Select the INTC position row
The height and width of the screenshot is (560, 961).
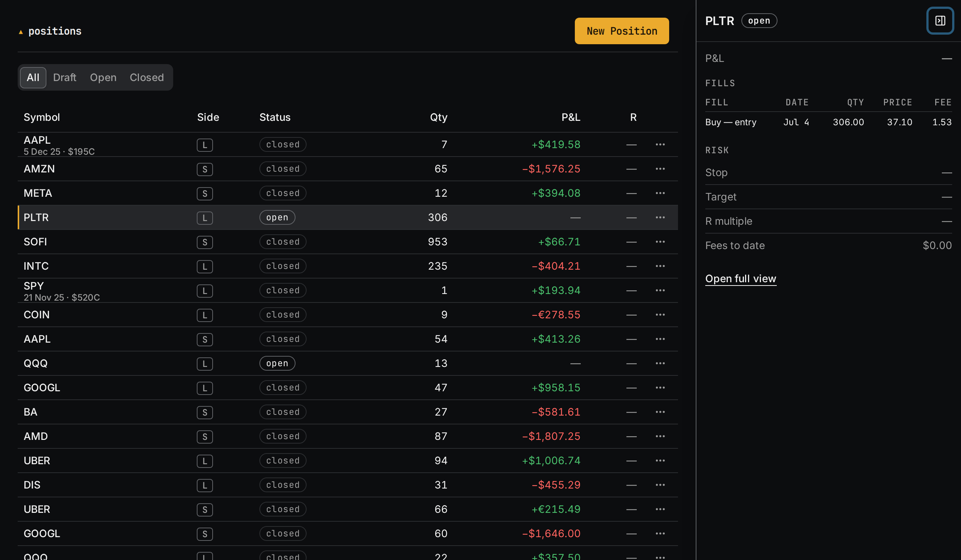348,266
